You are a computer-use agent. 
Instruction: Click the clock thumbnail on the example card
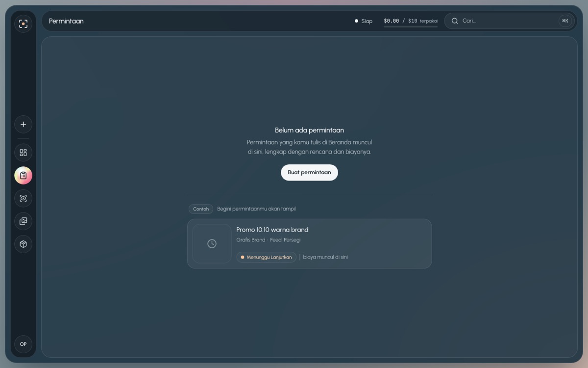(x=212, y=244)
